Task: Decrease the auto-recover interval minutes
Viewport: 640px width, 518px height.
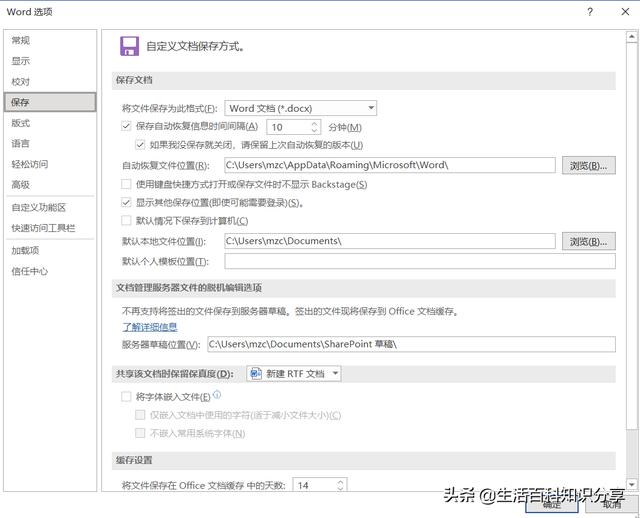Action: click(314, 131)
